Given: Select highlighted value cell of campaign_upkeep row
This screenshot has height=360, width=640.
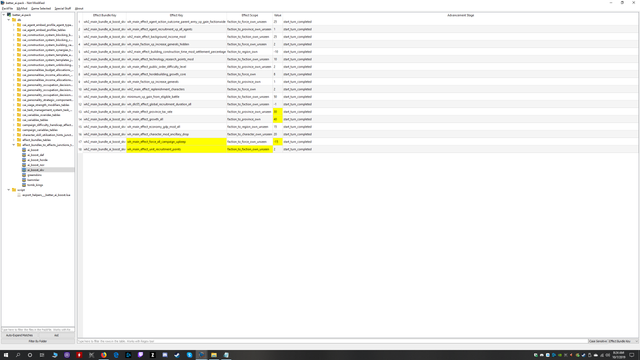Looking at the screenshot, I should (x=278, y=142).
